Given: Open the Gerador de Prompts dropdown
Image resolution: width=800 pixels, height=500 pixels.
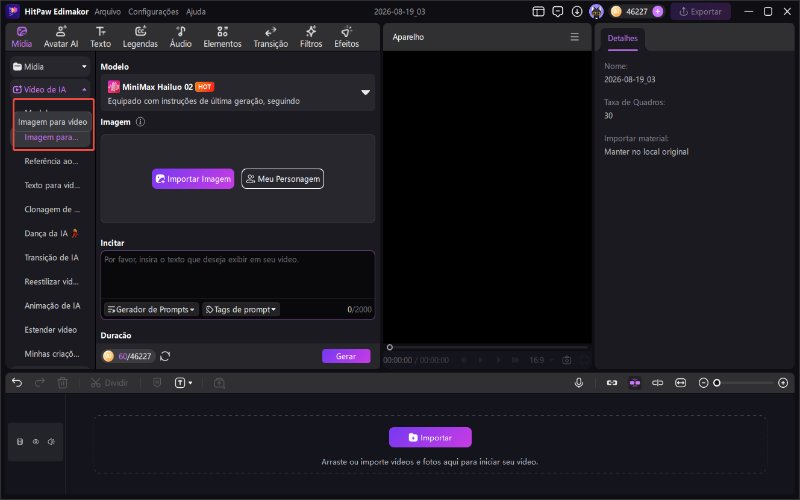Looking at the screenshot, I should 151,309.
